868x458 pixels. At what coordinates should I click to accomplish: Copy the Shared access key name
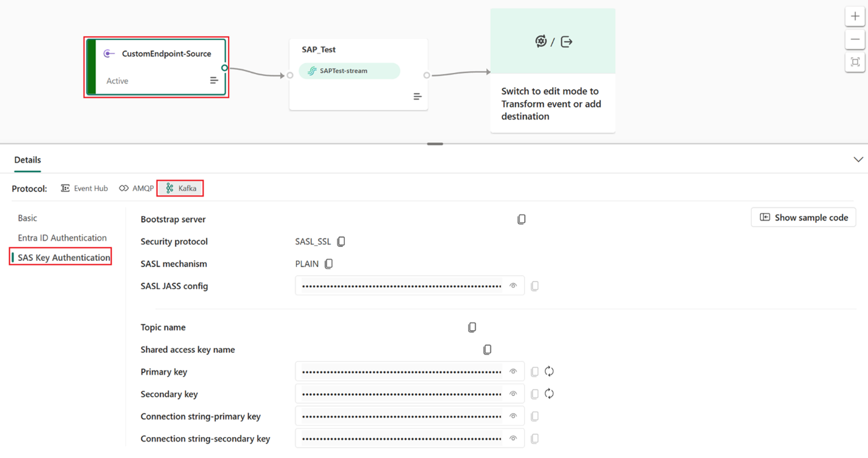(x=487, y=350)
